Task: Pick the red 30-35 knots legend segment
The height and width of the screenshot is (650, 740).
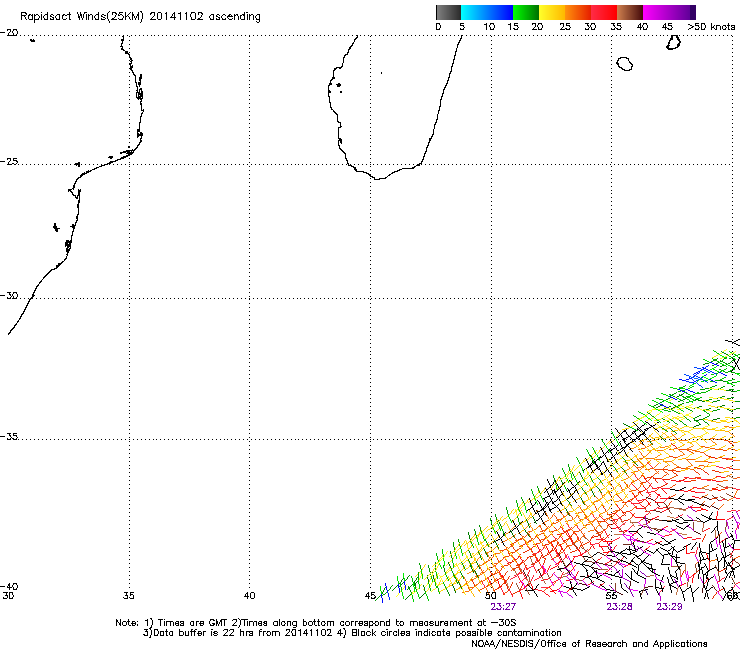Action: point(604,12)
